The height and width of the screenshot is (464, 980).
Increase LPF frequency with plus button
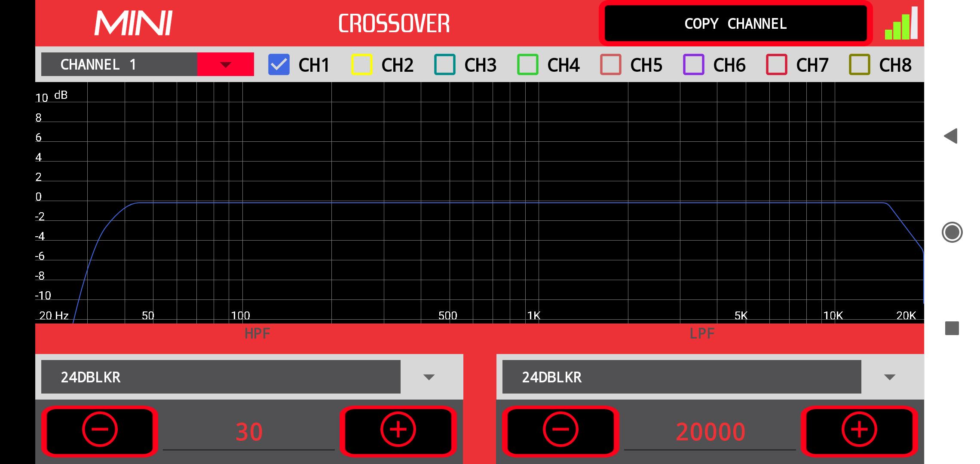(x=859, y=431)
